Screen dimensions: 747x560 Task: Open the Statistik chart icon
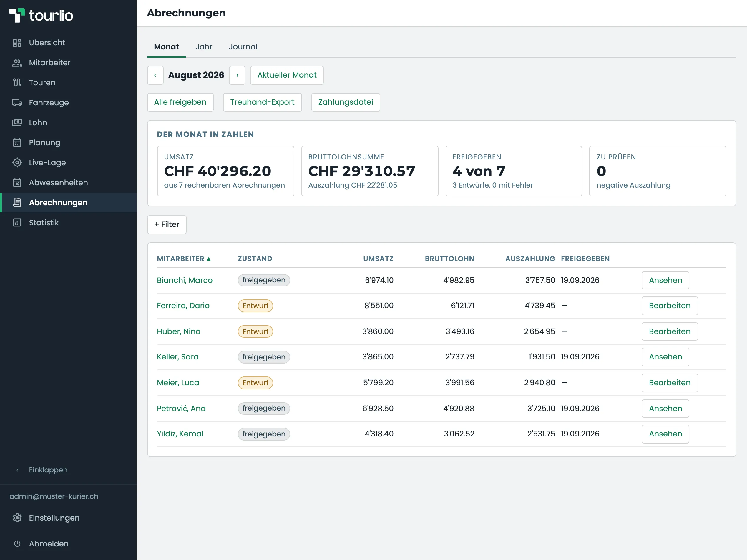coord(17,223)
